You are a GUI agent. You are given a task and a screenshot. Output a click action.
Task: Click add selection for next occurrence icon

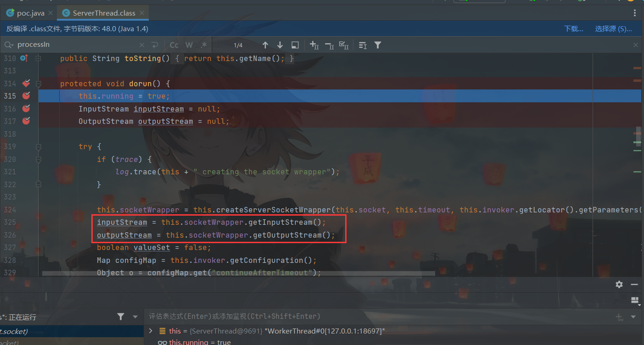[x=314, y=45]
